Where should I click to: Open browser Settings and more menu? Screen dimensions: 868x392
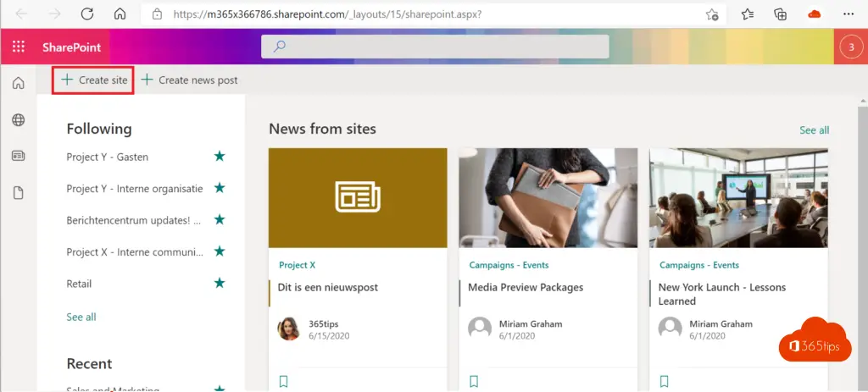(x=849, y=14)
